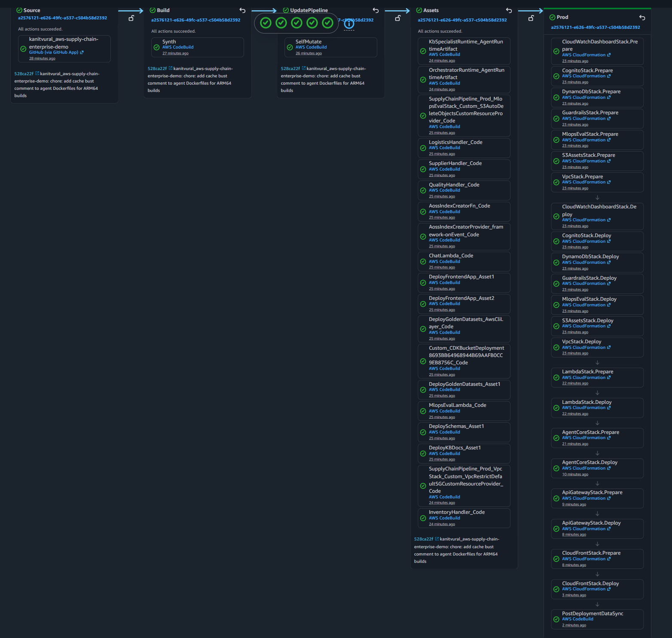The height and width of the screenshot is (638, 672).
Task: Click '26 minutes ago' timestamp under SelfMutate
Action: pyautogui.click(x=309, y=53)
